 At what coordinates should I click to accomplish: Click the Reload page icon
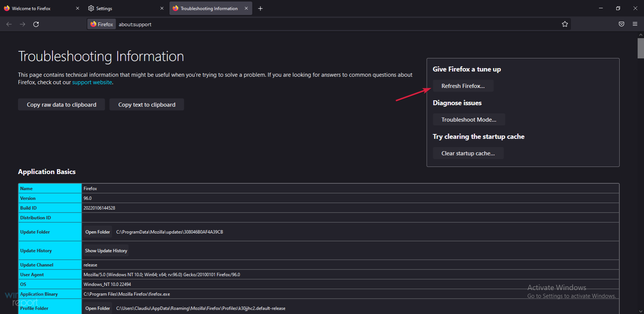[x=36, y=24]
